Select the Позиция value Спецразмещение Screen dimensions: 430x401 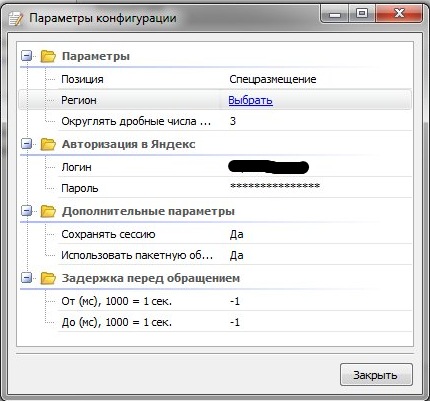(273, 79)
